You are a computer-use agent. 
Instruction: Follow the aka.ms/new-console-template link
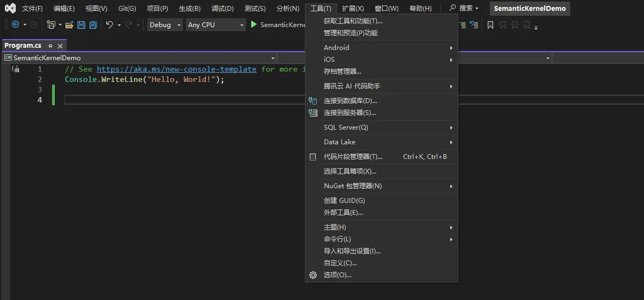[177, 69]
